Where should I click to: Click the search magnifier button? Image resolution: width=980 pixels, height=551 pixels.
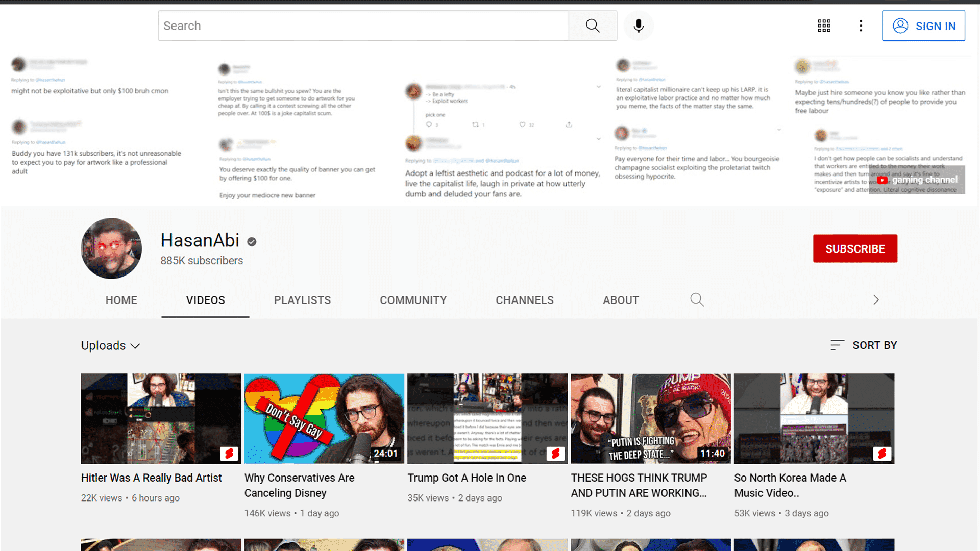(593, 26)
